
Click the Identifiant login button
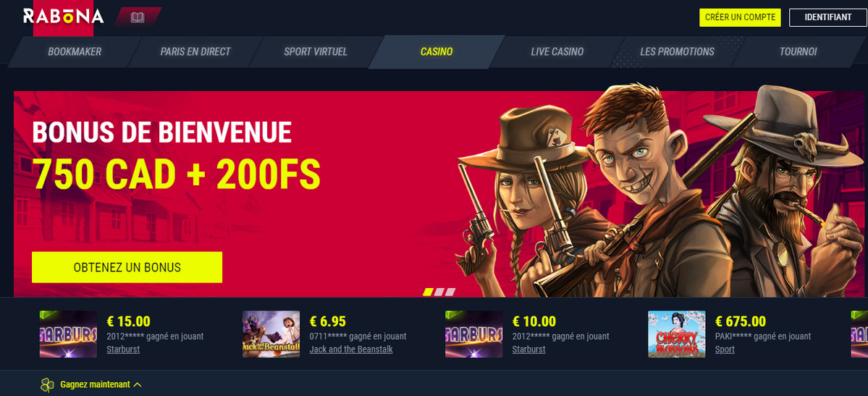828,17
